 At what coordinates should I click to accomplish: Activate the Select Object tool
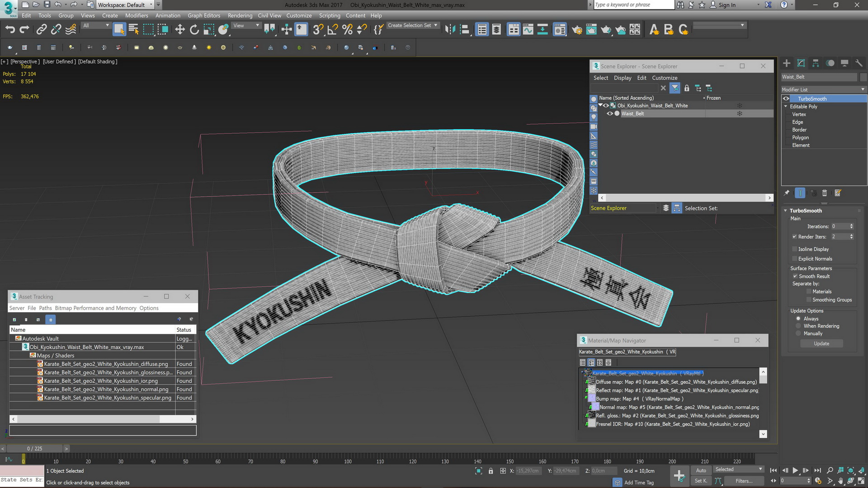(119, 30)
